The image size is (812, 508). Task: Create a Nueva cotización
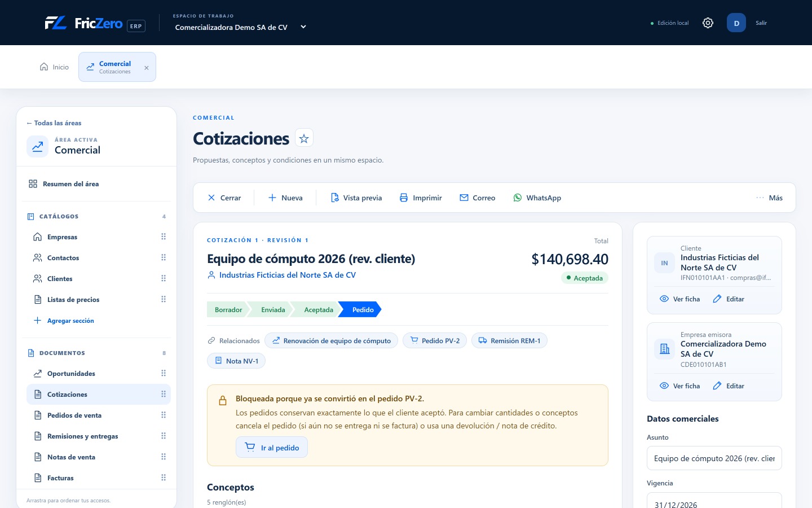click(285, 198)
